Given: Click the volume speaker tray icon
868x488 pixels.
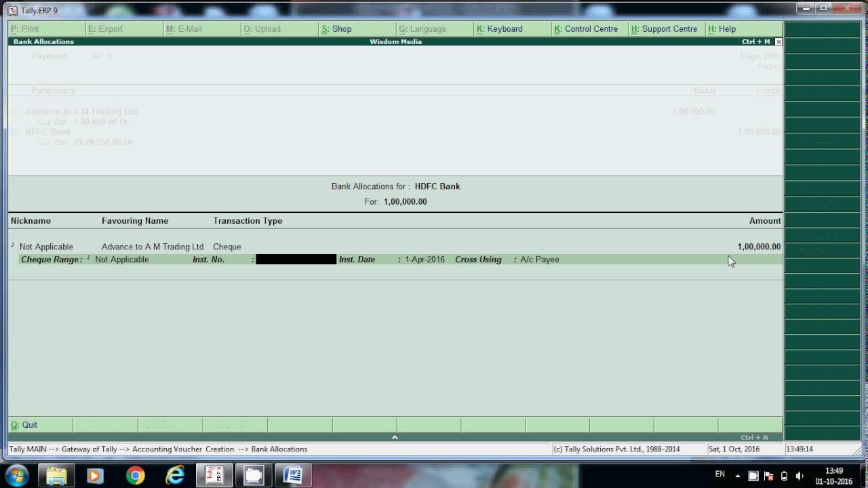Looking at the screenshot, I should (799, 476).
